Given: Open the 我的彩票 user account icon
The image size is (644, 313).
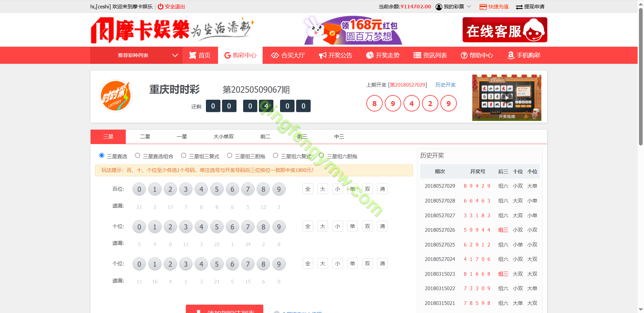Looking at the screenshot, I should coord(439,7).
